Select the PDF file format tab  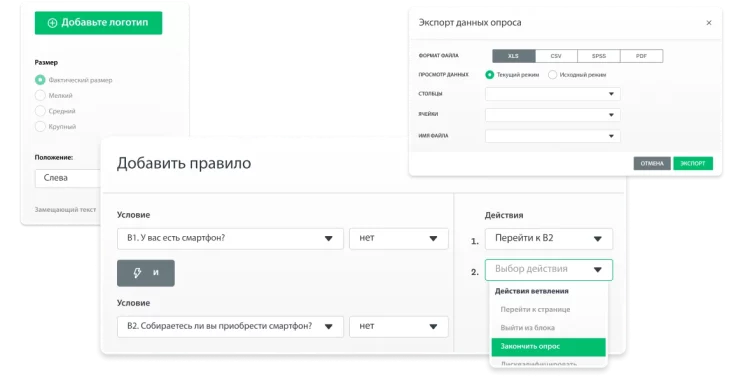pos(641,56)
